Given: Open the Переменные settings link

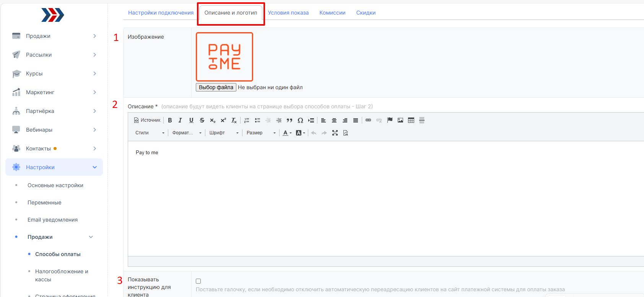Looking at the screenshot, I should point(44,202).
